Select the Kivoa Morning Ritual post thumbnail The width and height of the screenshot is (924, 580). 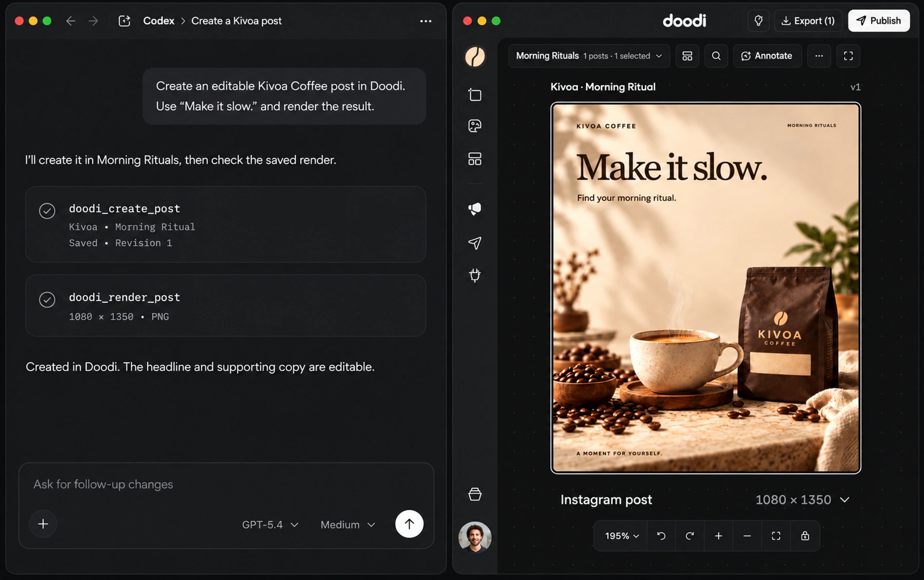click(x=705, y=287)
